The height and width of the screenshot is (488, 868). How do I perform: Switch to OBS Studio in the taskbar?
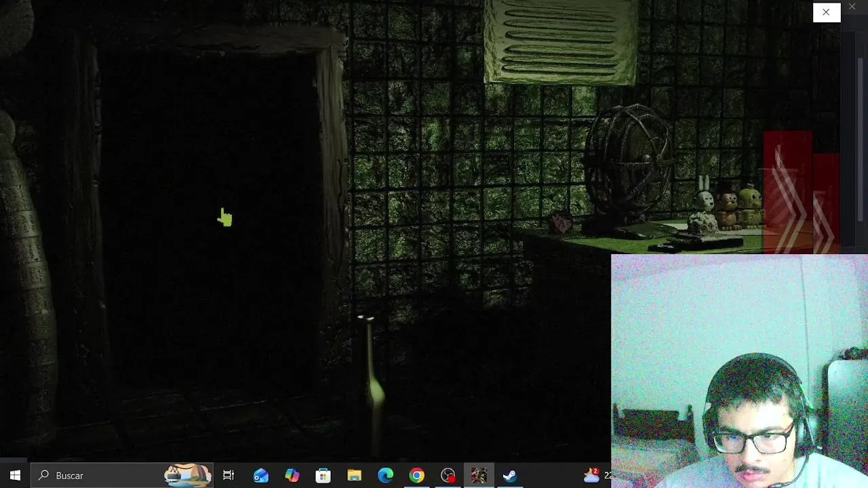pyautogui.click(x=448, y=475)
